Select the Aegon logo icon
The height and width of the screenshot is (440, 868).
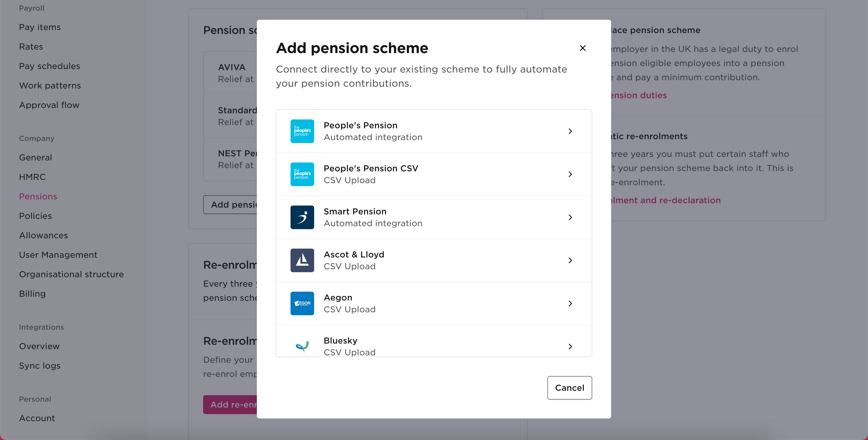(x=302, y=303)
